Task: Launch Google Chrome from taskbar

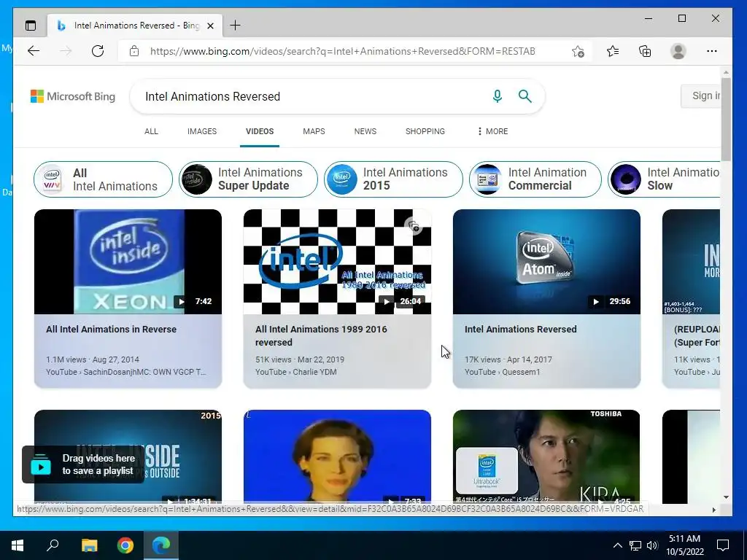Action: pyautogui.click(x=125, y=545)
